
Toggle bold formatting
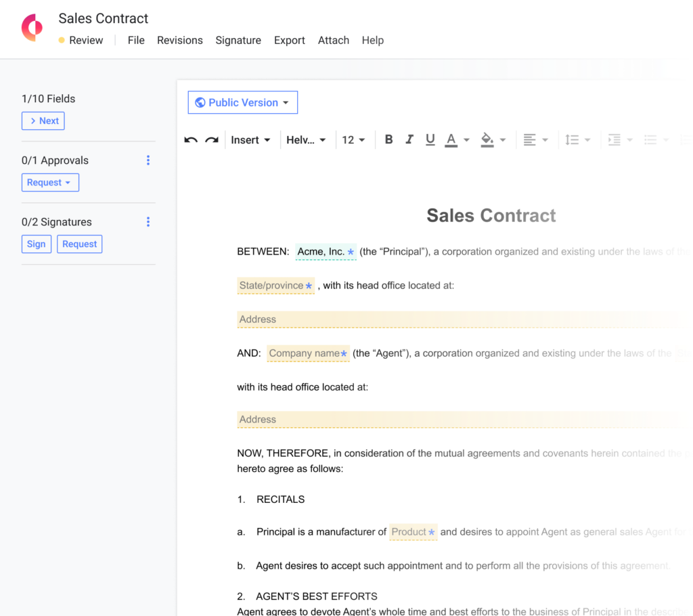pos(388,139)
